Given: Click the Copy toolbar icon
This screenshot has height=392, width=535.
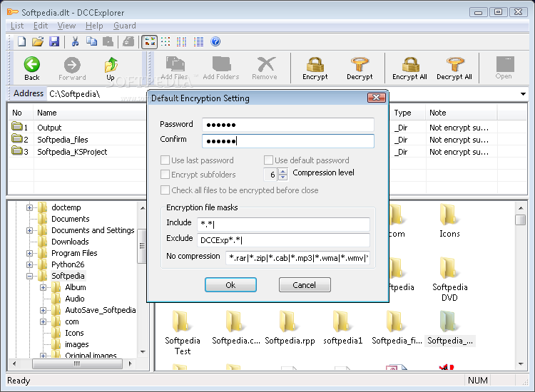Looking at the screenshot, I should point(91,41).
